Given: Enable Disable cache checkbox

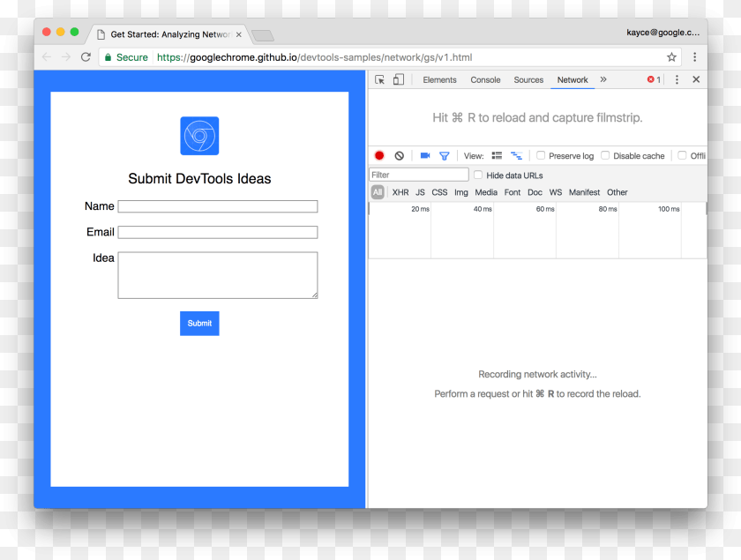Looking at the screenshot, I should pos(605,155).
